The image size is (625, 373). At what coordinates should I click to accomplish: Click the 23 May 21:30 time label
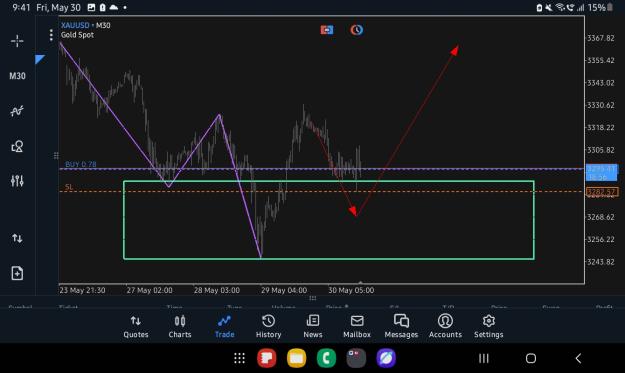82,291
